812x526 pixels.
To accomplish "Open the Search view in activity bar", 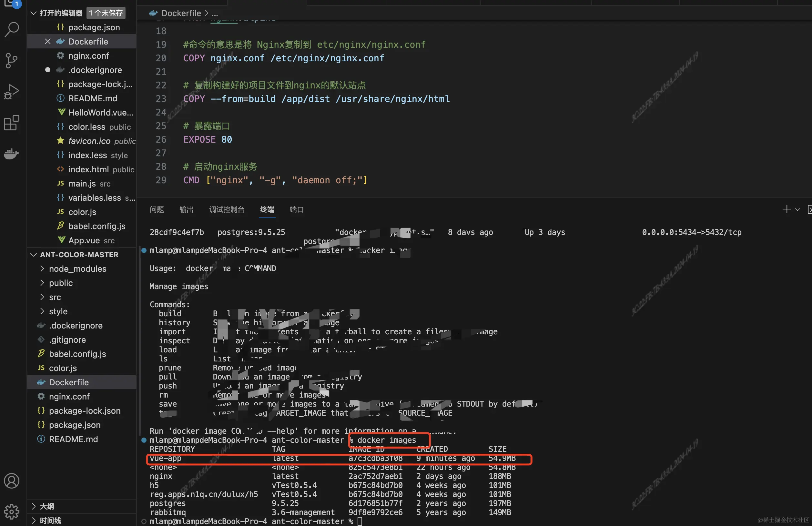I will 12,29.
